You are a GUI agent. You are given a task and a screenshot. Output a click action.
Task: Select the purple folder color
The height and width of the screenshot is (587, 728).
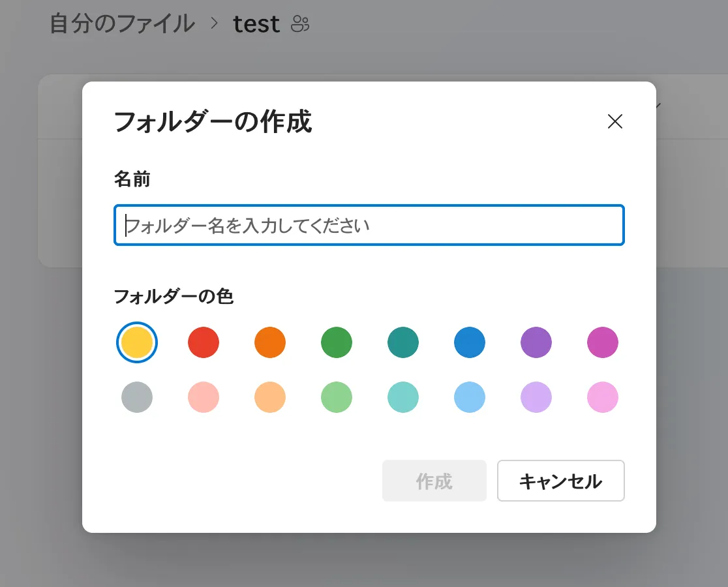pos(536,342)
